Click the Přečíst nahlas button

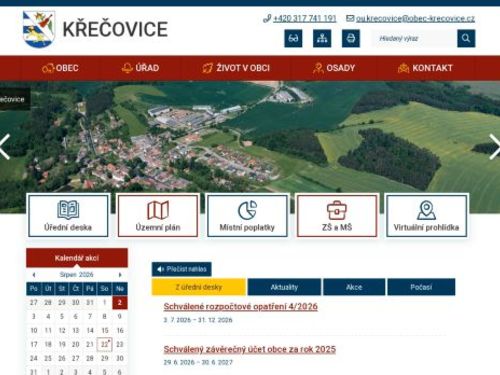pyautogui.click(x=182, y=269)
